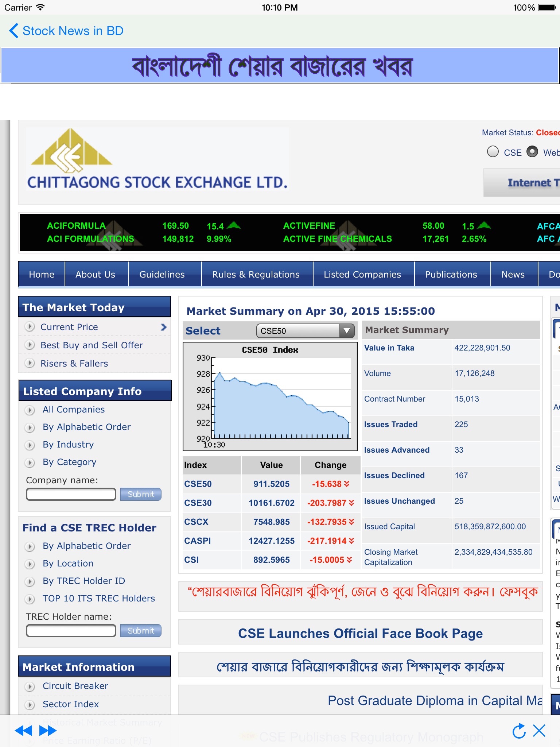This screenshot has width=560, height=747.
Task: Click CSE30 red down arrow icon
Action: (x=351, y=503)
